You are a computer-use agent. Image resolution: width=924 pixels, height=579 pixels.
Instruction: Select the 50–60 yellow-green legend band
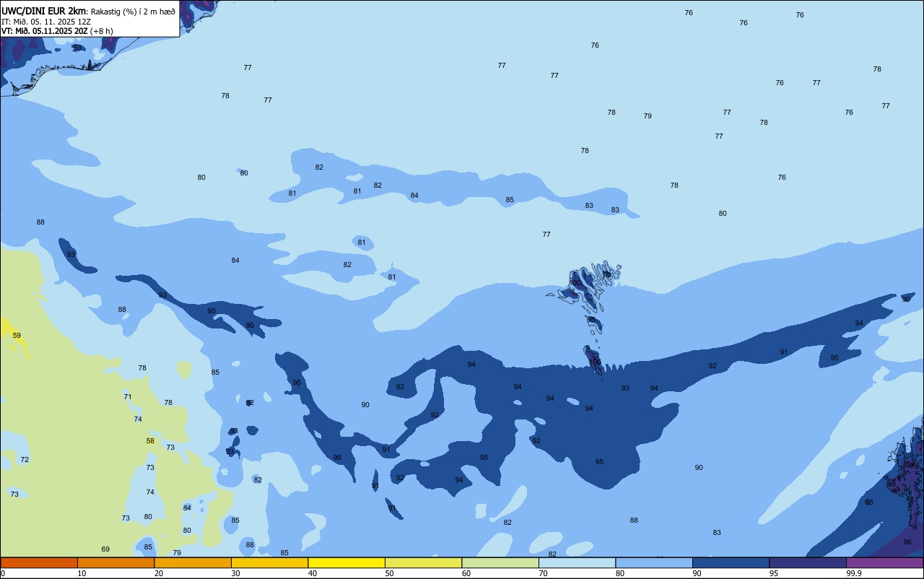(x=423, y=562)
